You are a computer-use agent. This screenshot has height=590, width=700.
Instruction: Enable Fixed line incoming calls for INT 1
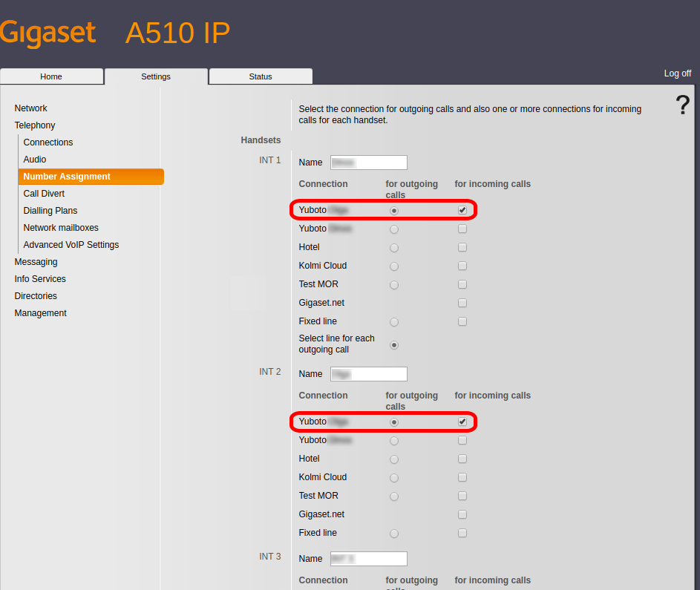coord(462,321)
